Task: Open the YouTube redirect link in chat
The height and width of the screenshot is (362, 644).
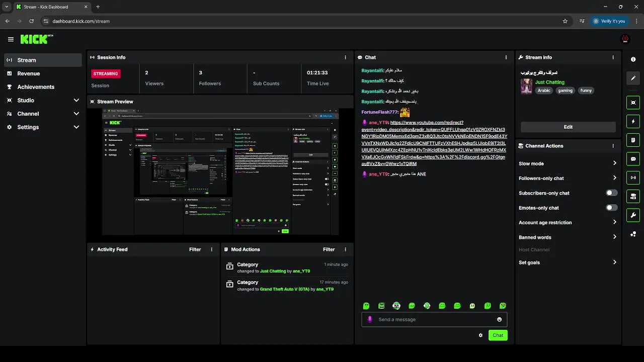Action: (x=434, y=143)
